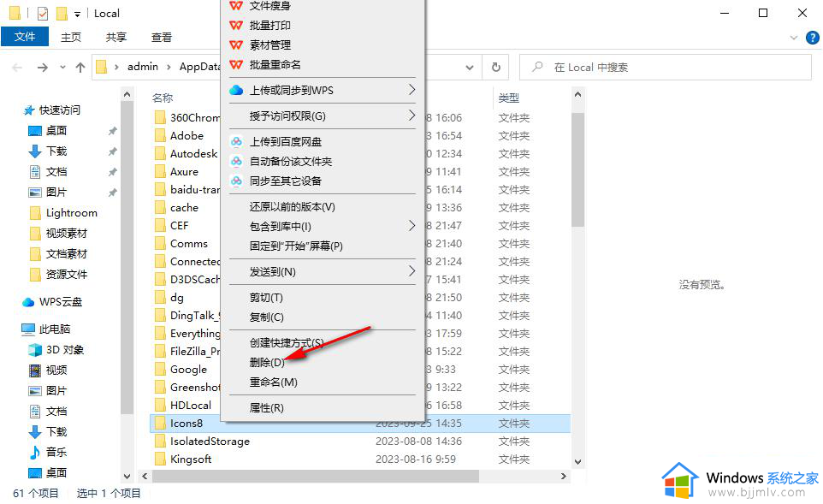This screenshot has height=504, width=823.
Task: Click the WPS icon beside 批量重命名
Action: pos(236,64)
